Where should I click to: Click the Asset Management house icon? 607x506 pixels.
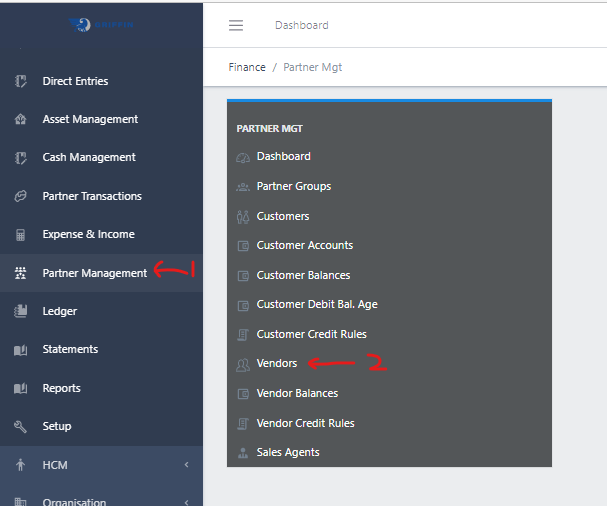coord(21,119)
